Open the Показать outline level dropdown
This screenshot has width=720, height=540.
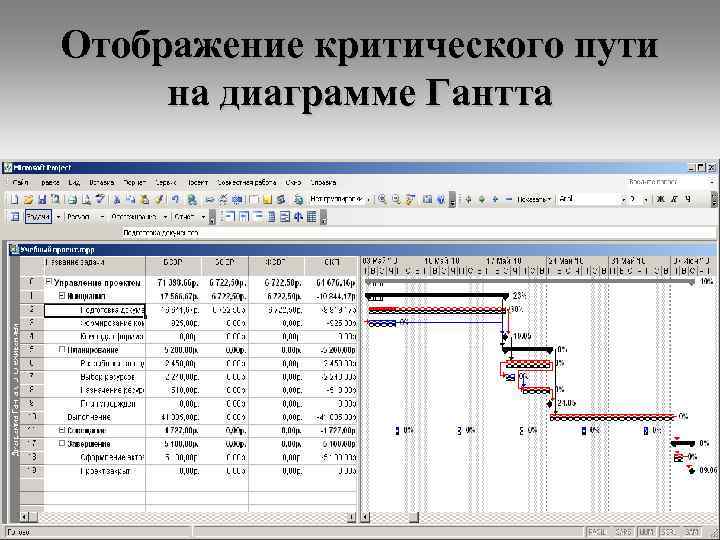[534, 199]
